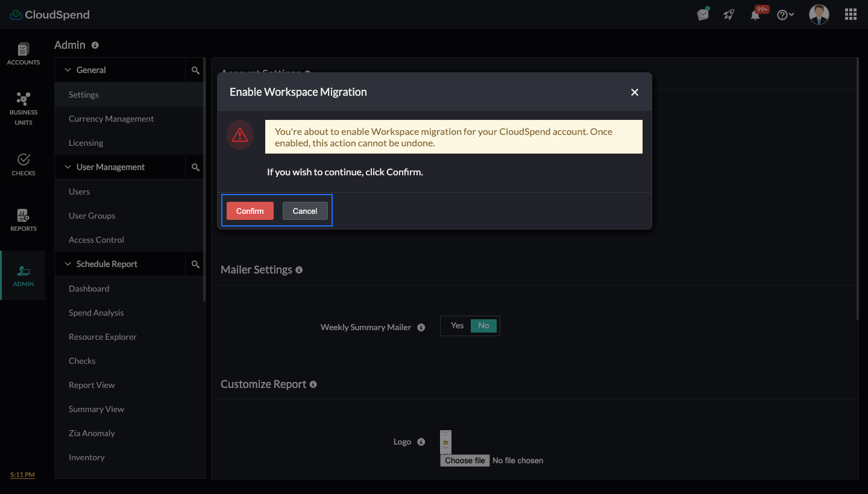Image resolution: width=868 pixels, height=494 pixels.
Task: Navigate to Access Control under User Management
Action: (x=96, y=240)
